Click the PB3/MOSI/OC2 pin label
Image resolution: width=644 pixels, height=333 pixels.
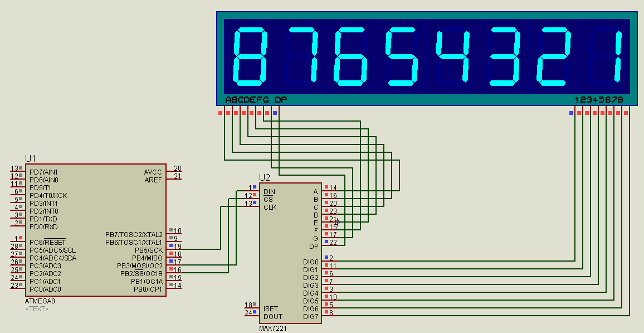click(140, 266)
